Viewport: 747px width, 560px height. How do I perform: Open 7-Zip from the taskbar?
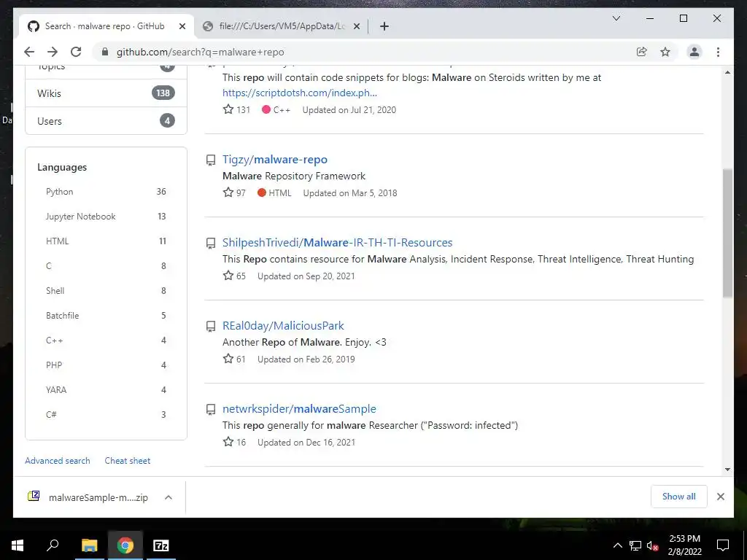click(161, 545)
